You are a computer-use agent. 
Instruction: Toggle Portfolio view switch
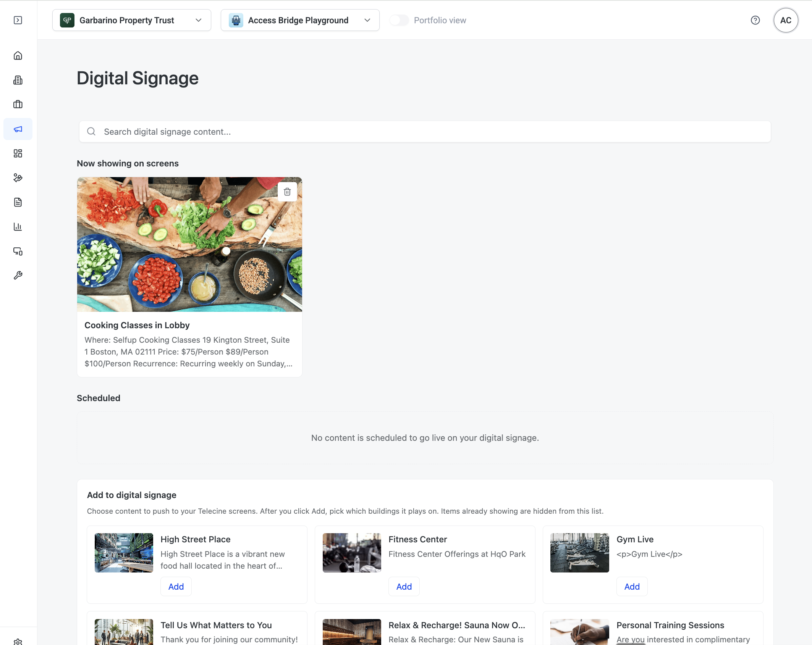399,20
